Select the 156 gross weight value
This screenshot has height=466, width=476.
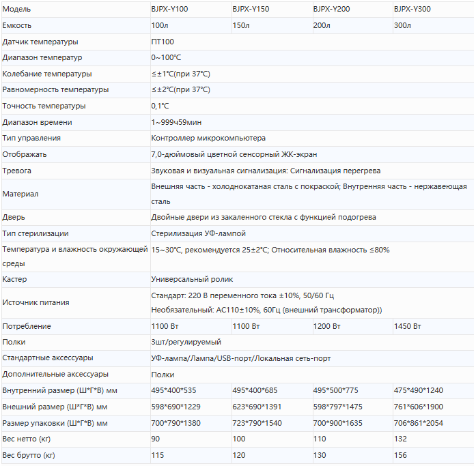[400, 455]
